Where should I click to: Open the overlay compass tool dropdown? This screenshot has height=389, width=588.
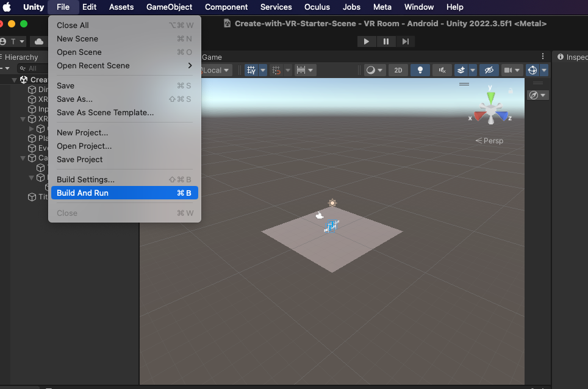[x=538, y=95]
